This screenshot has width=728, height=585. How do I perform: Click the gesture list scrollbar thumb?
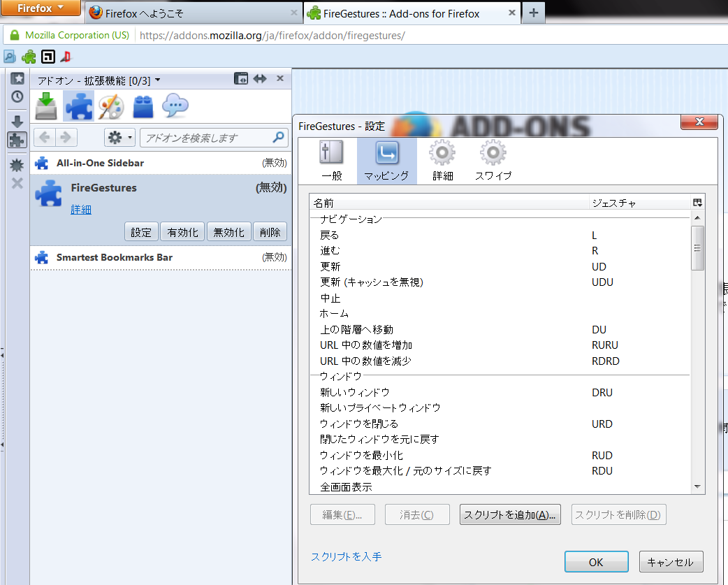697,248
